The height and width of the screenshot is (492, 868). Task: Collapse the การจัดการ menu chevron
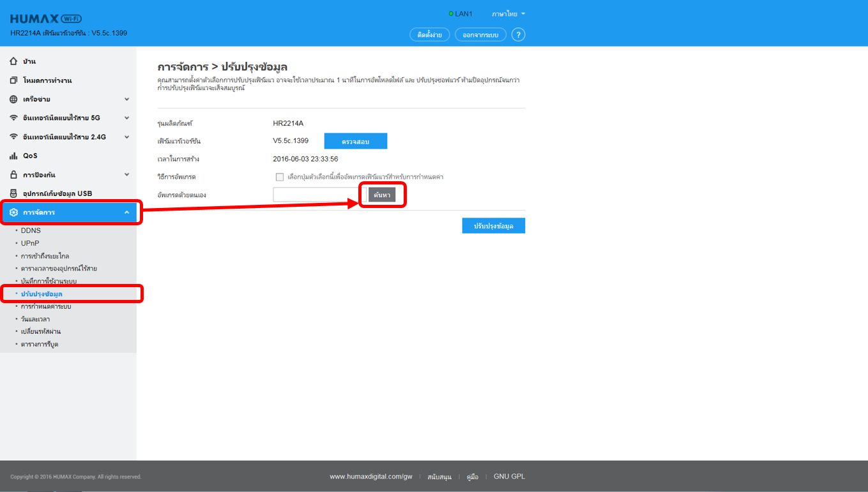tap(126, 212)
